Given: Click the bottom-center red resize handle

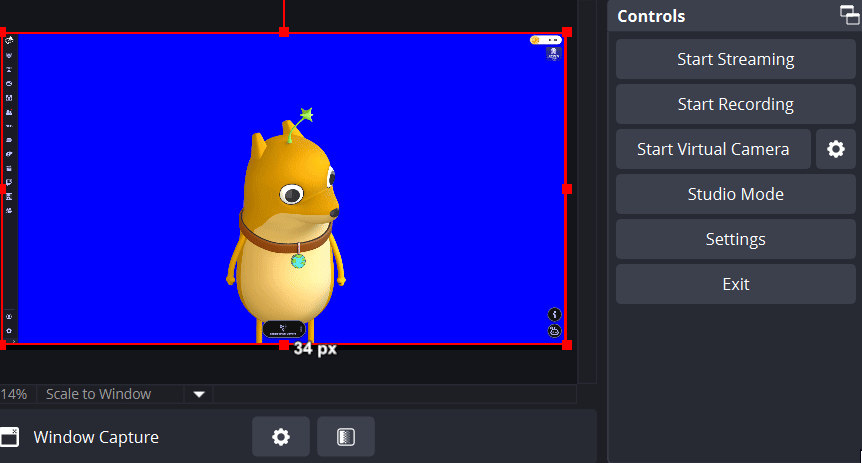Looking at the screenshot, I should click(x=284, y=344).
